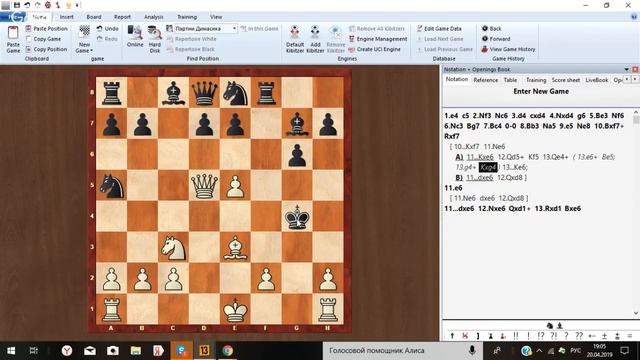Go Back in game history

491,29
